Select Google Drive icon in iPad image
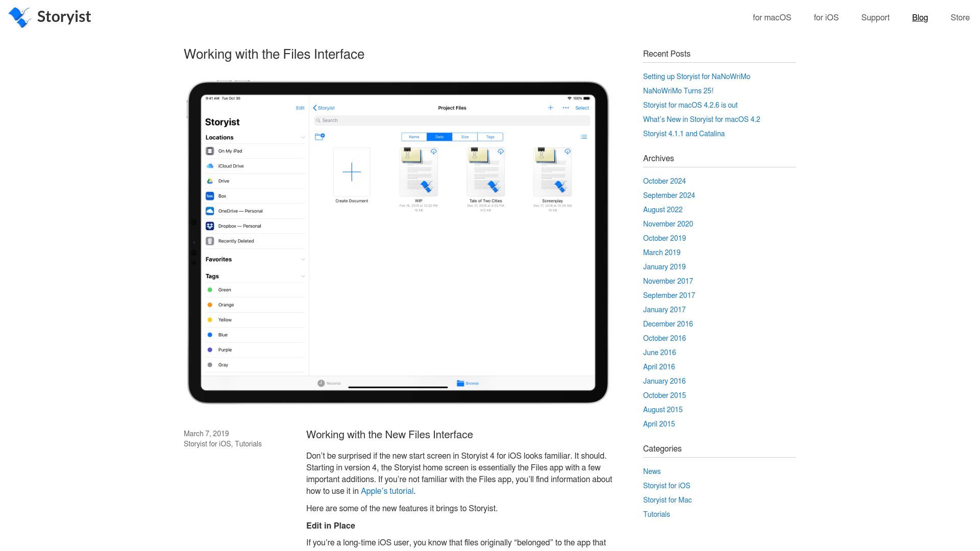Screen dimensions: 980x551 210,181
